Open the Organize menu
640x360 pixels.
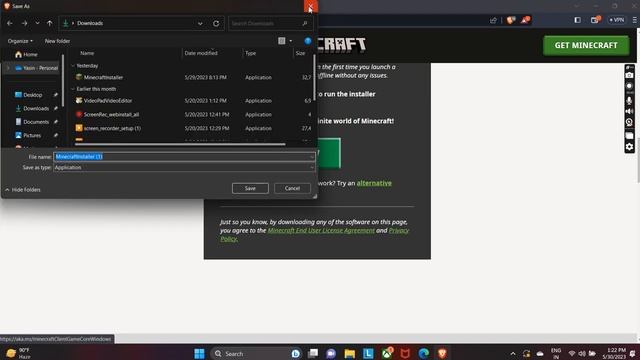[x=20, y=41]
